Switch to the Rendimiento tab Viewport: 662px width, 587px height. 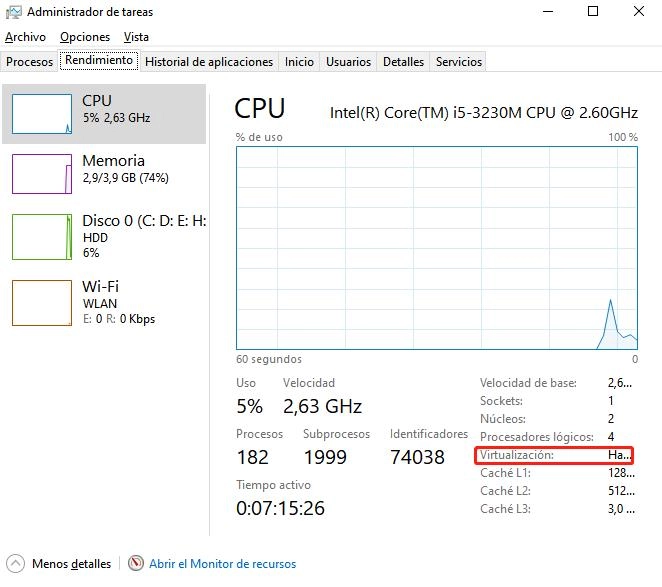coord(99,60)
